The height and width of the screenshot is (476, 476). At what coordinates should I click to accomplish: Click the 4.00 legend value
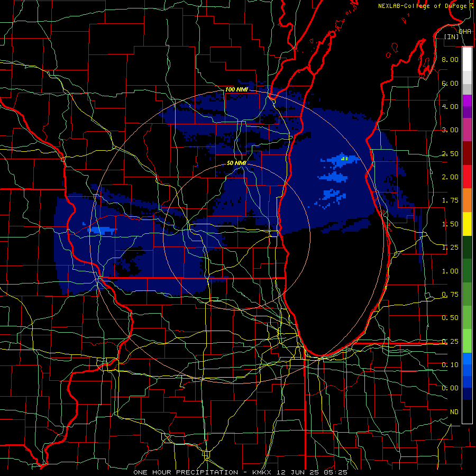[450, 106]
